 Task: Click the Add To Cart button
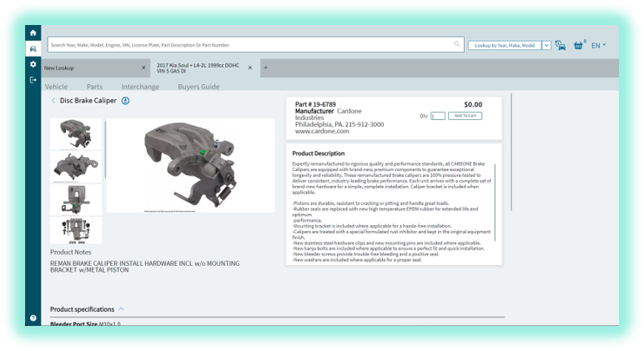tap(465, 116)
